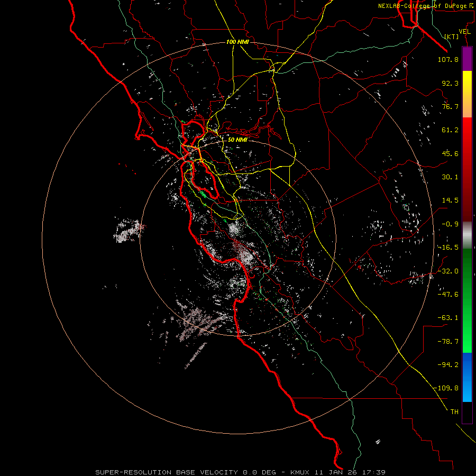
Task: Click the 76.7 velocity scale value
Action: click(x=450, y=106)
